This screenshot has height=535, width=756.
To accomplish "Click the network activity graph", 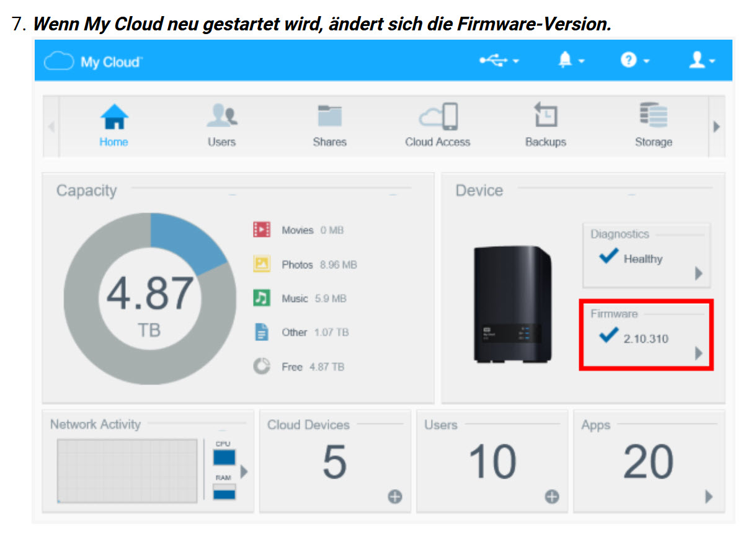I will click(127, 470).
